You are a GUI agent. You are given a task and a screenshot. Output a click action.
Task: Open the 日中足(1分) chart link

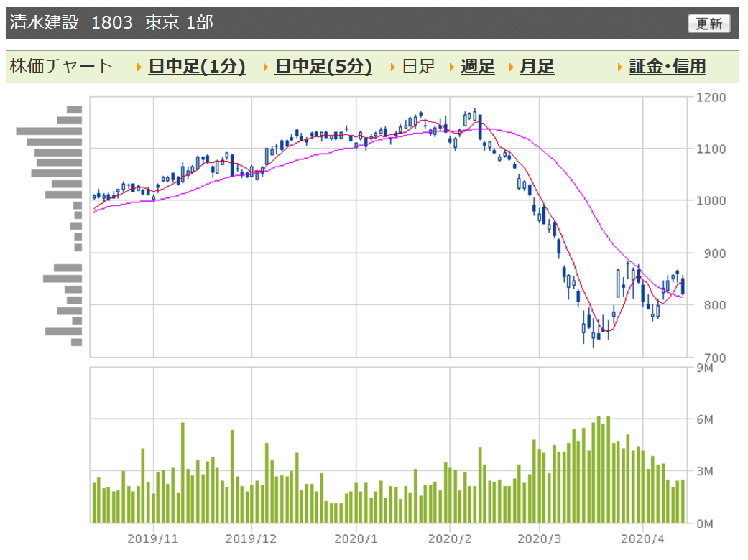197,66
